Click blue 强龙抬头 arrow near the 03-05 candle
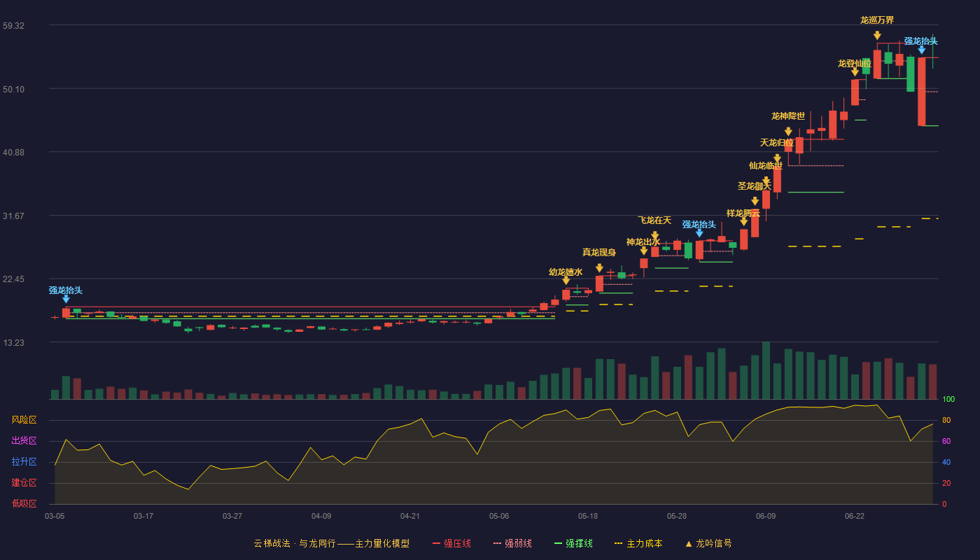980x560 pixels. click(x=66, y=299)
